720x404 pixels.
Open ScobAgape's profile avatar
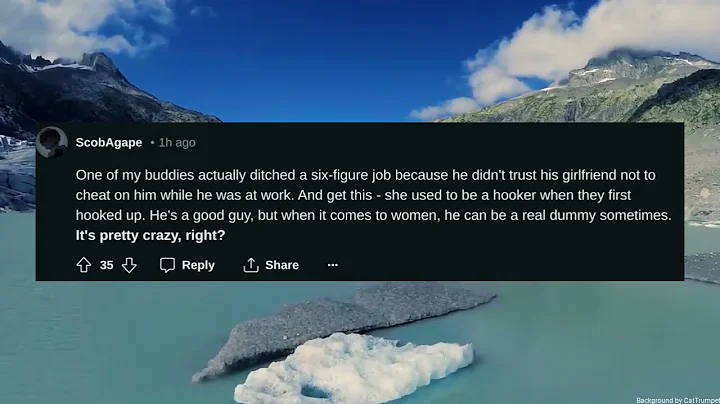coord(52,142)
